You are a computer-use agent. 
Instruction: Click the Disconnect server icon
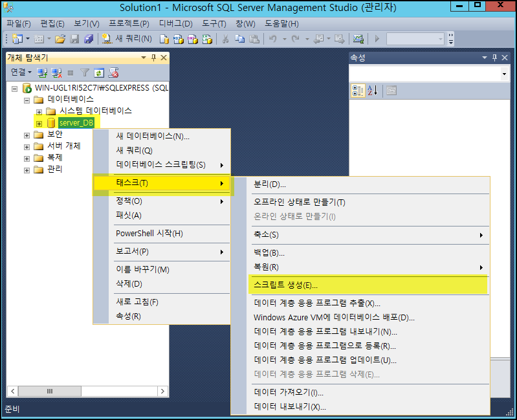56,72
